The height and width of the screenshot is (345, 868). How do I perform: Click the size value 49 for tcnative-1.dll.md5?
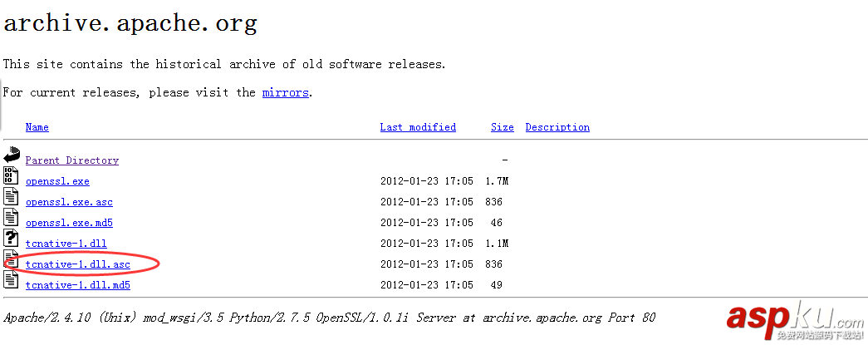pyautogui.click(x=496, y=285)
